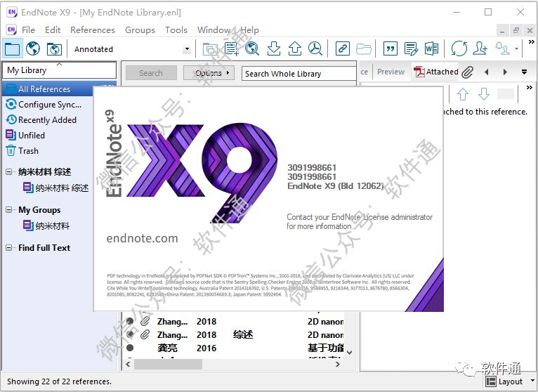Click the Import down-arrow icon
The height and width of the screenshot is (392, 538).
[x=274, y=48]
